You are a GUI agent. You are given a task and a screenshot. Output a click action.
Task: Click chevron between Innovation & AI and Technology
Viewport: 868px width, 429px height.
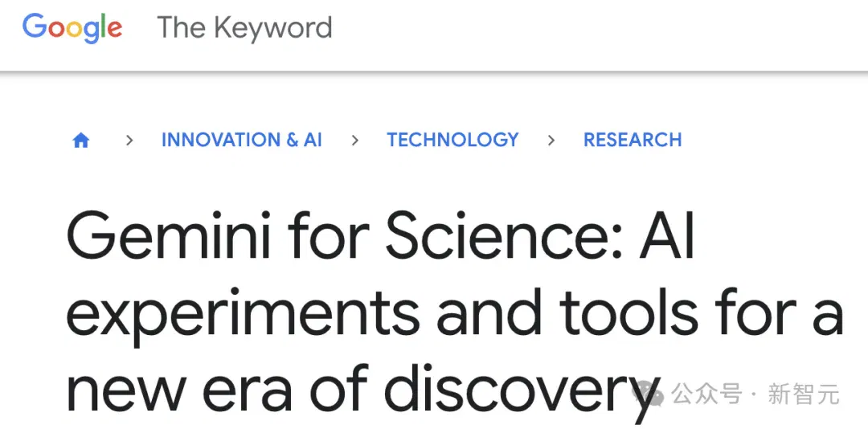click(x=355, y=141)
